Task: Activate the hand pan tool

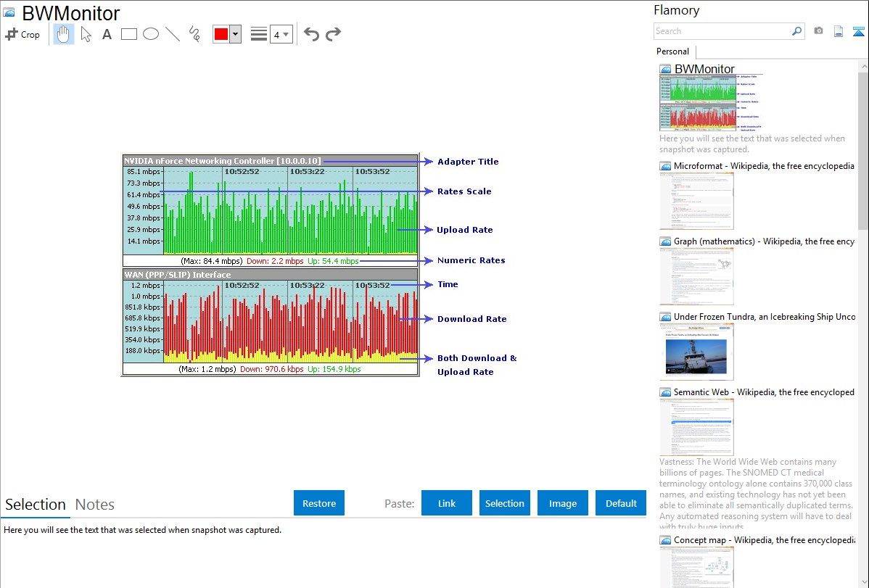Action: point(64,34)
